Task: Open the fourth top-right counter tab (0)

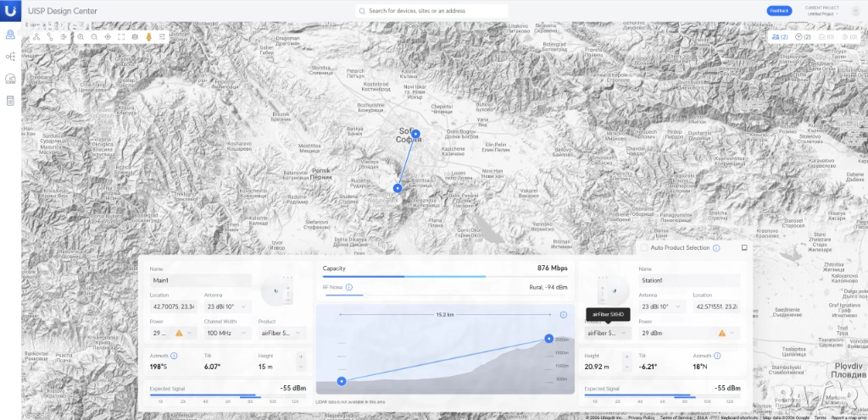Action: (x=849, y=37)
